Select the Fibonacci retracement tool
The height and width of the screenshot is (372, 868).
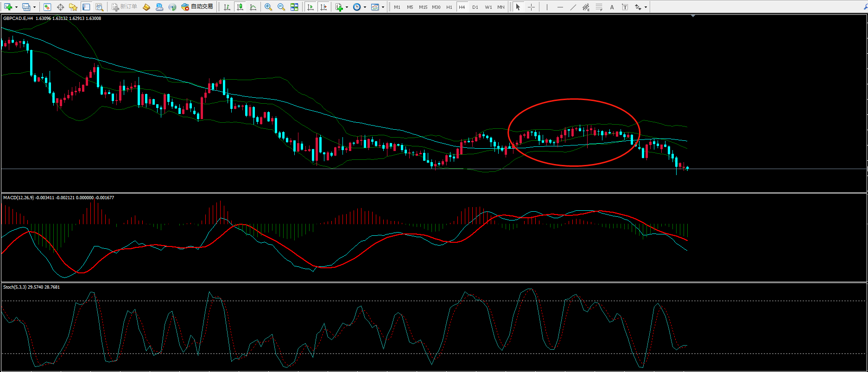(x=599, y=7)
